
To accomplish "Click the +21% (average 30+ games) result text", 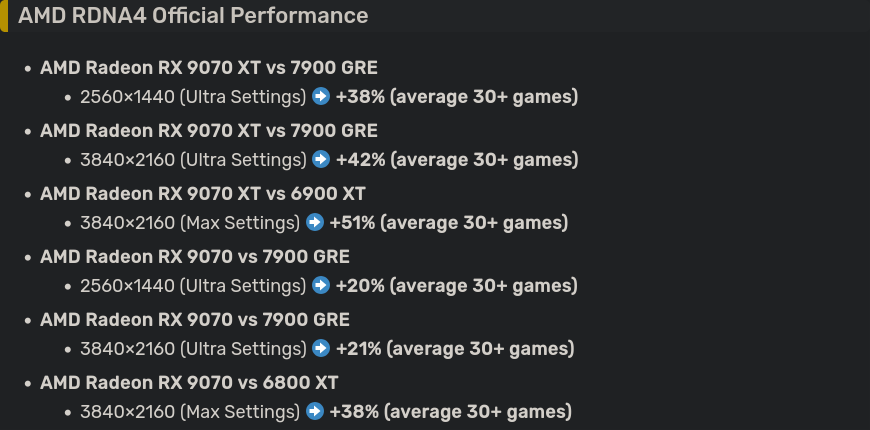I will point(455,349).
